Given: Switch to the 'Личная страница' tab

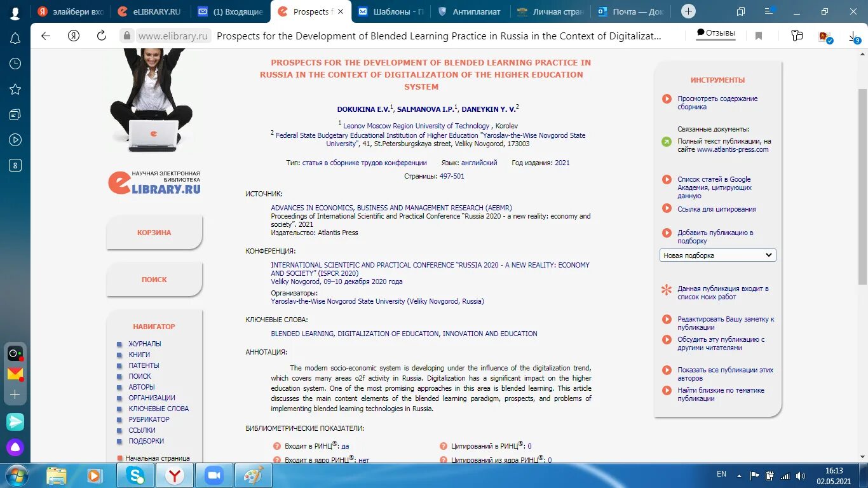Looking at the screenshot, I should (x=550, y=11).
